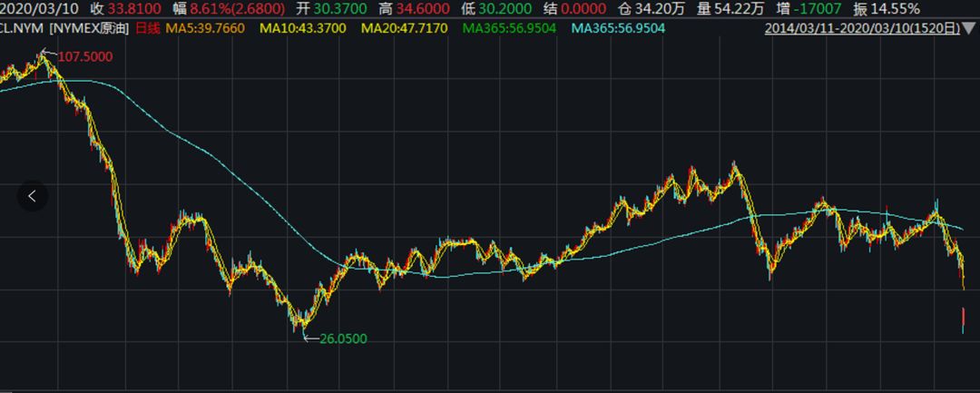Click the NYMEX原油 instrument name
This screenshot has width=980, height=393.
click(89, 28)
